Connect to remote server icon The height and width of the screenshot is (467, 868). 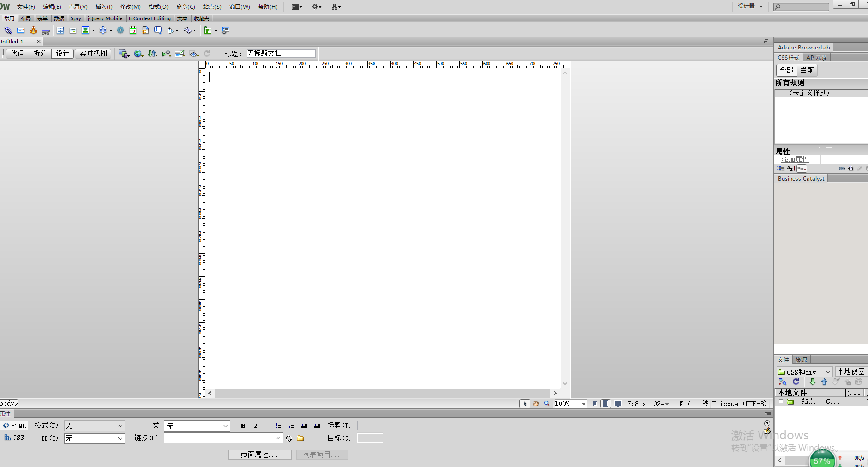tap(782, 382)
